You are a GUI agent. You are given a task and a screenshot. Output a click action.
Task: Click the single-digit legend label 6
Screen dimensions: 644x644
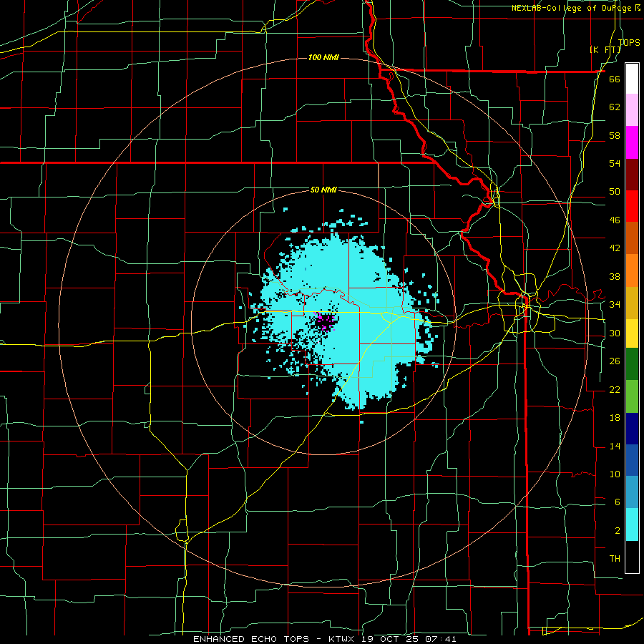point(617,502)
